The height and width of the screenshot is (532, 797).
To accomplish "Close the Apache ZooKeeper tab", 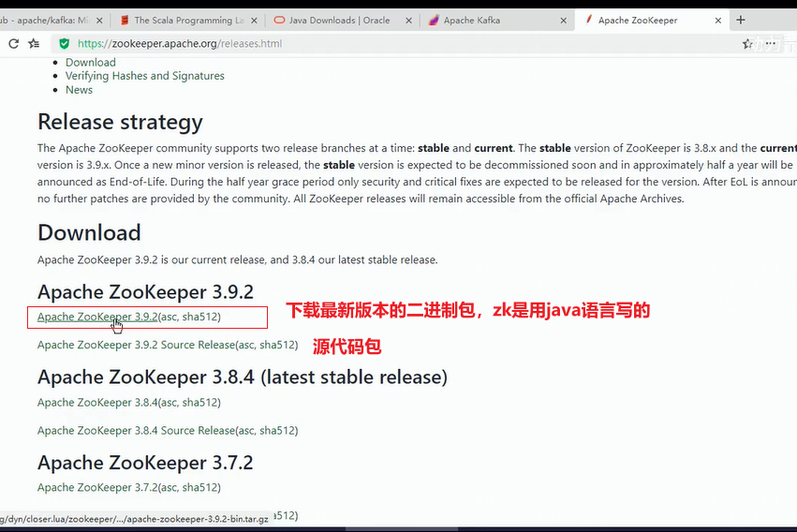I will pyautogui.click(x=717, y=21).
